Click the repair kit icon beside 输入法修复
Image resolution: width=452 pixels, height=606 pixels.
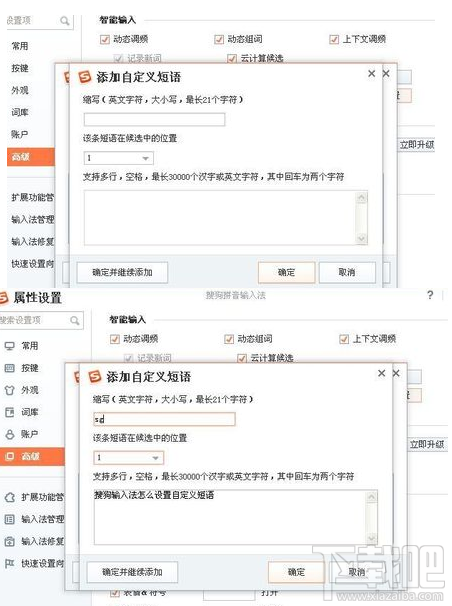point(10,541)
